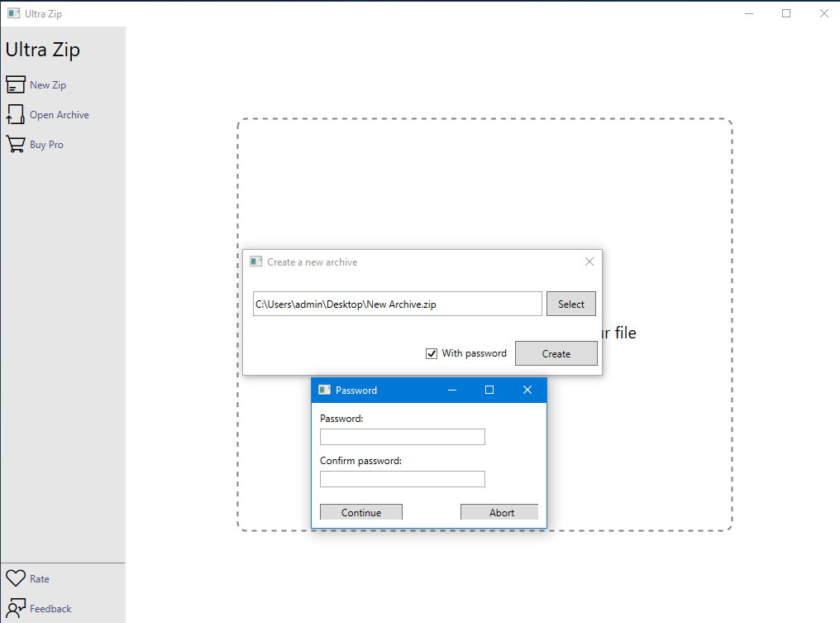Image resolution: width=840 pixels, height=623 pixels.
Task: Select the New Zip tool icon
Action: click(x=15, y=84)
